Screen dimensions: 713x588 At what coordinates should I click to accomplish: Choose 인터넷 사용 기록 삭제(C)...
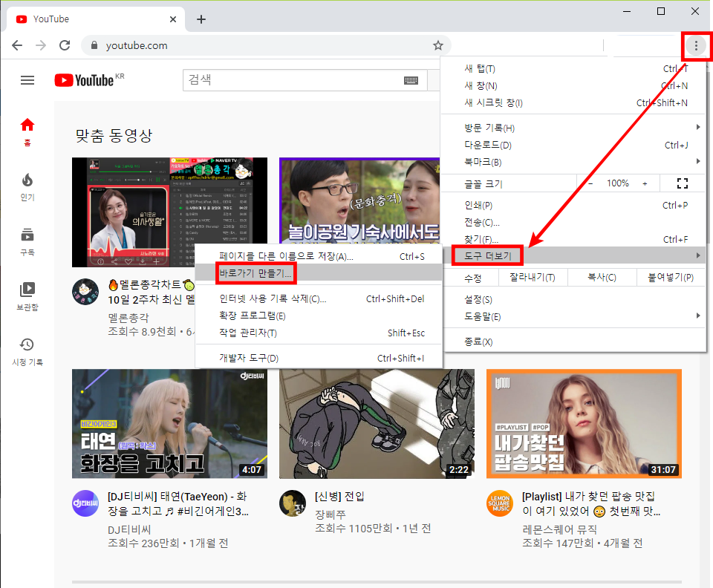pyautogui.click(x=319, y=298)
